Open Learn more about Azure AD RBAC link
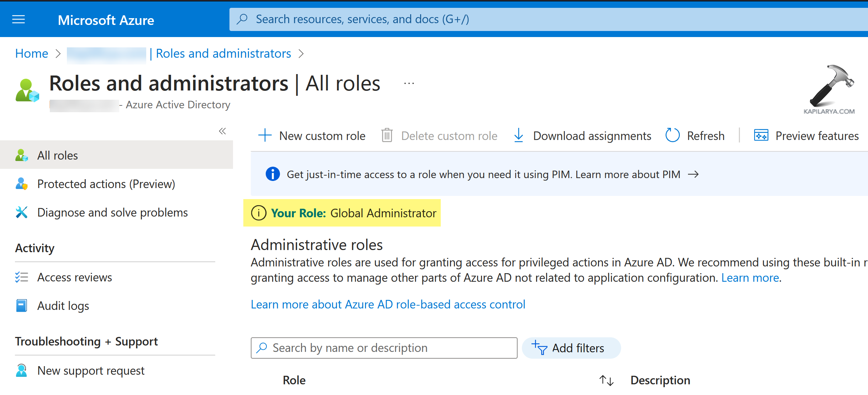 coord(388,305)
